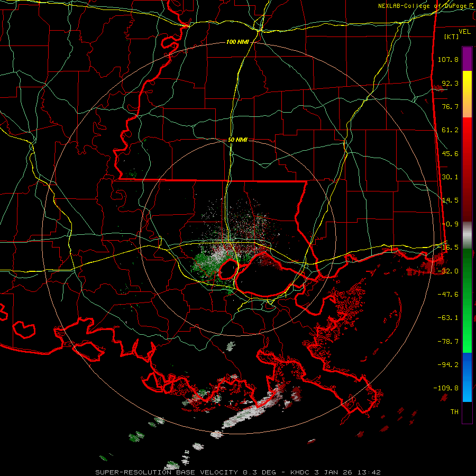Click the VEL legend title
The image size is (476, 476).
pyautogui.click(x=464, y=32)
